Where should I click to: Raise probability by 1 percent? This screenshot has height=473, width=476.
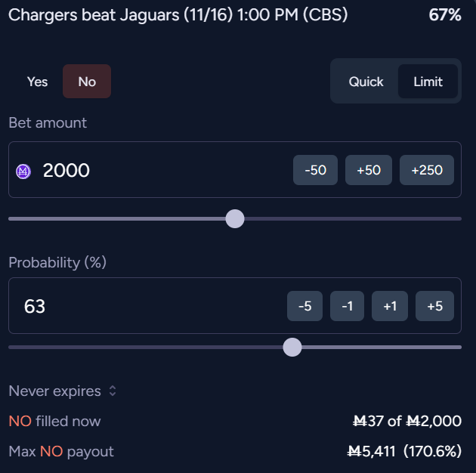tap(390, 306)
